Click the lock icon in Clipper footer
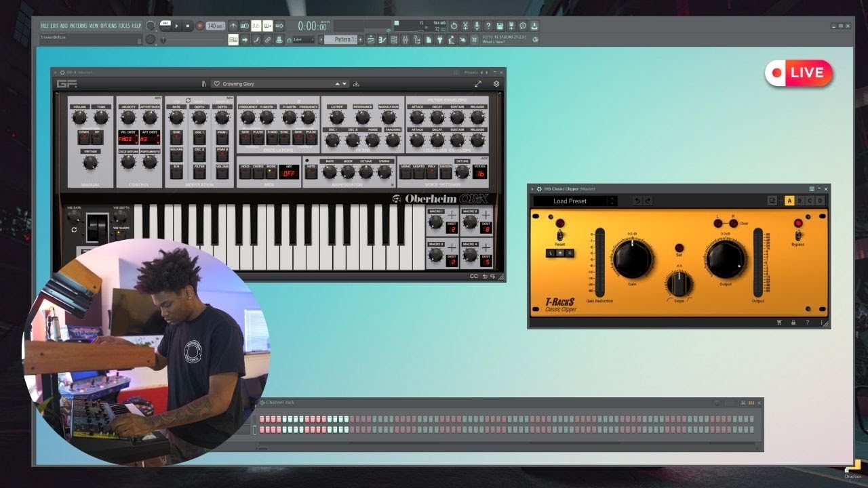Viewport: 868px width, 488px height. coord(793,323)
